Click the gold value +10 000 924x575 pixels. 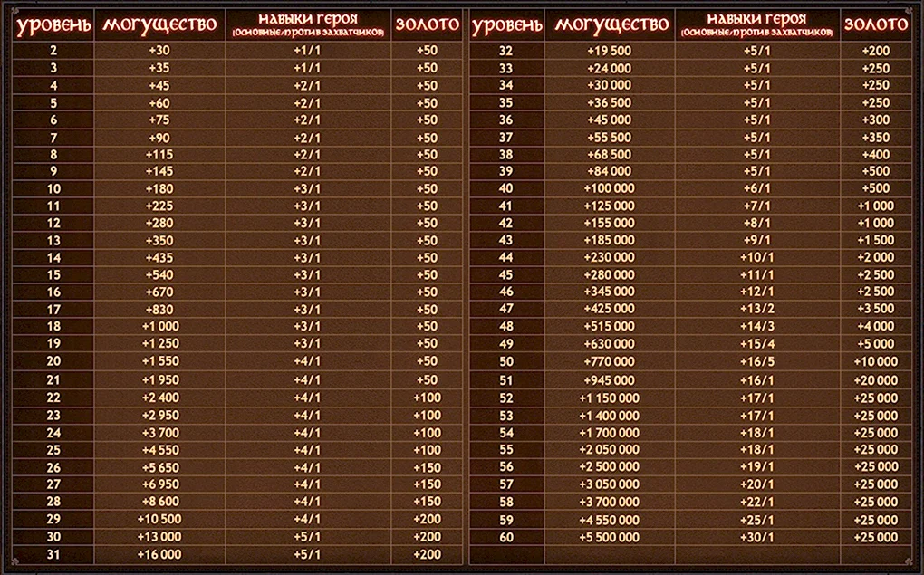(x=876, y=361)
